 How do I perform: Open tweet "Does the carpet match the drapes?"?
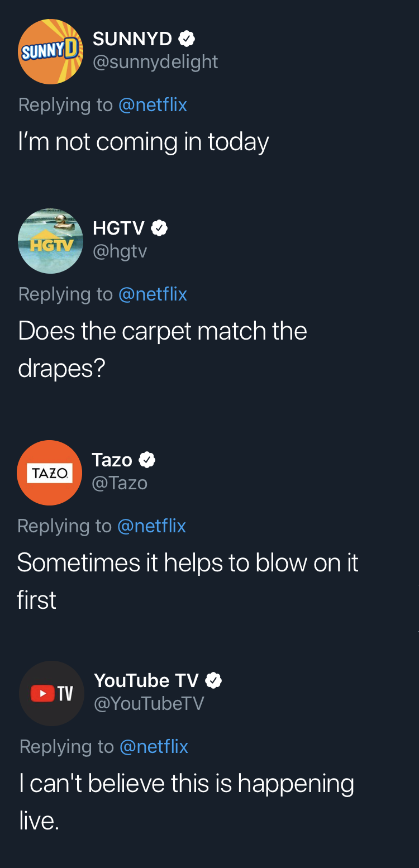click(163, 349)
